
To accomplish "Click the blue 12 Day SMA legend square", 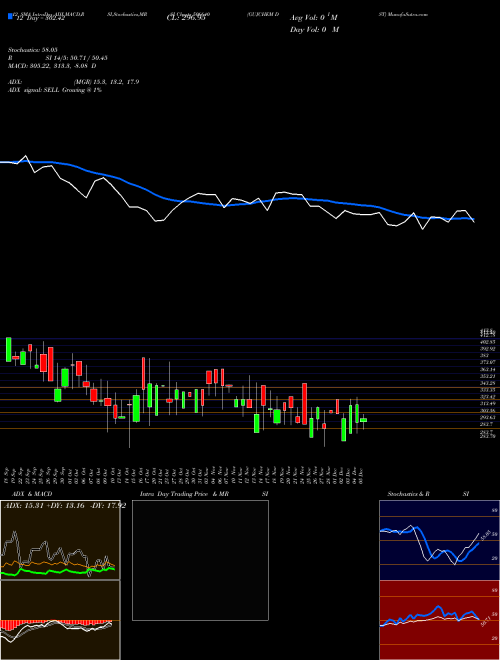I will point(10,17).
